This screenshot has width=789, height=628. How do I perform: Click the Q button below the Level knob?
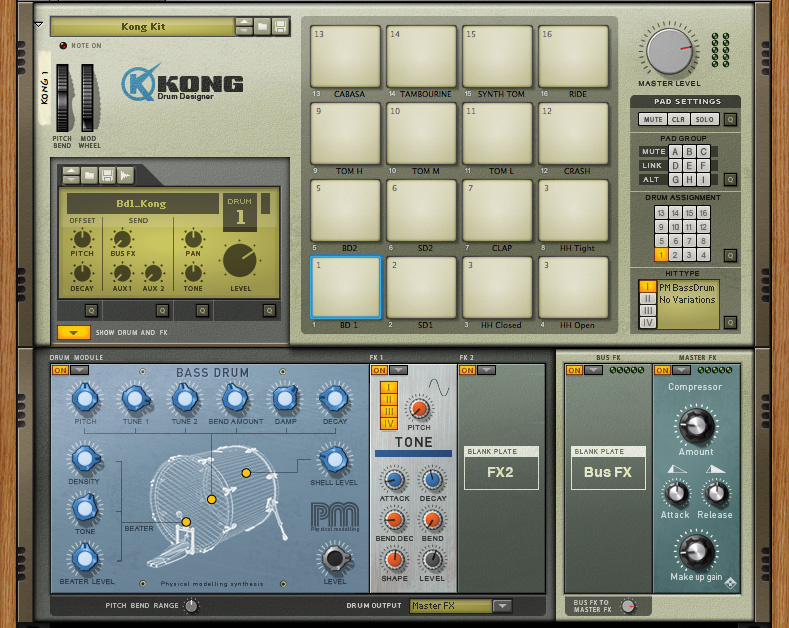[269, 310]
